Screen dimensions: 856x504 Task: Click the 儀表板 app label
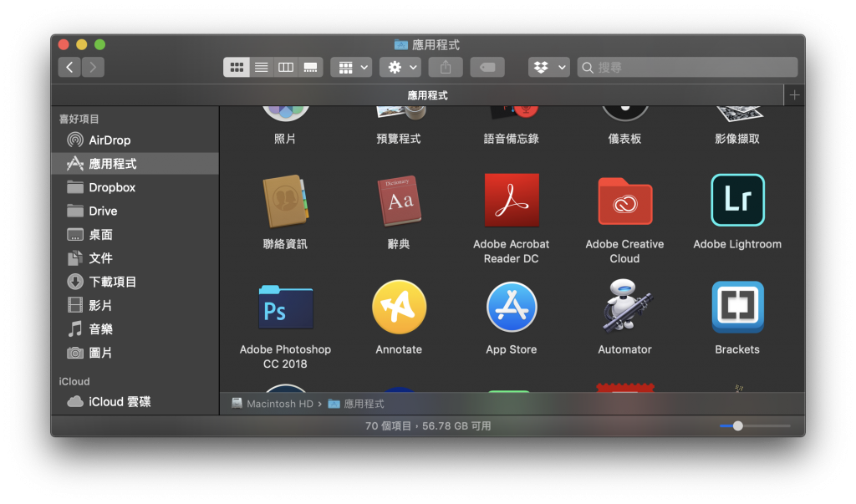[x=624, y=139]
